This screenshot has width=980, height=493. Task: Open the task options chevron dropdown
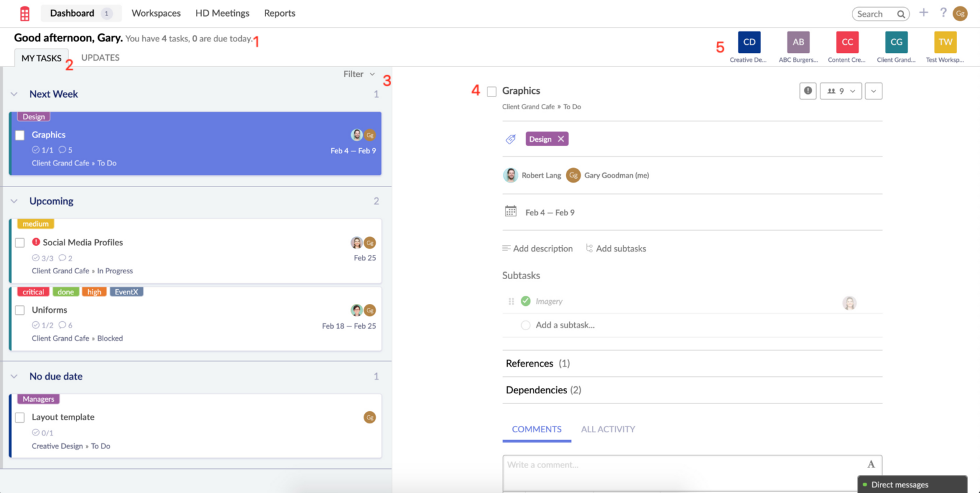pyautogui.click(x=873, y=91)
